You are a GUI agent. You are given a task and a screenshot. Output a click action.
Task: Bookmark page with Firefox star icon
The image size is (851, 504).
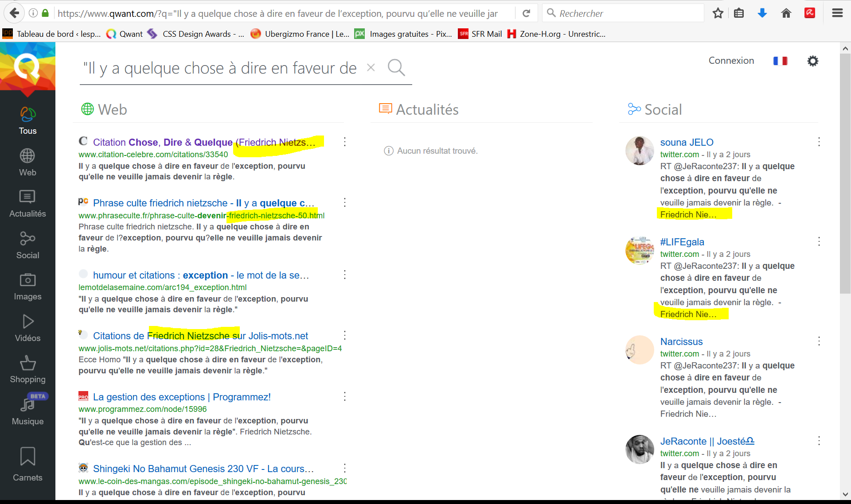(718, 13)
